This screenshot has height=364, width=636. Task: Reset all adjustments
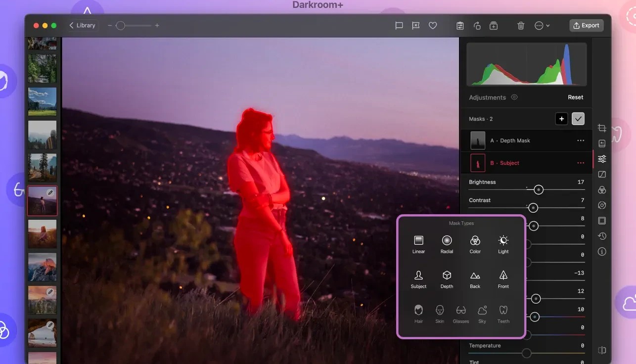[x=575, y=97]
